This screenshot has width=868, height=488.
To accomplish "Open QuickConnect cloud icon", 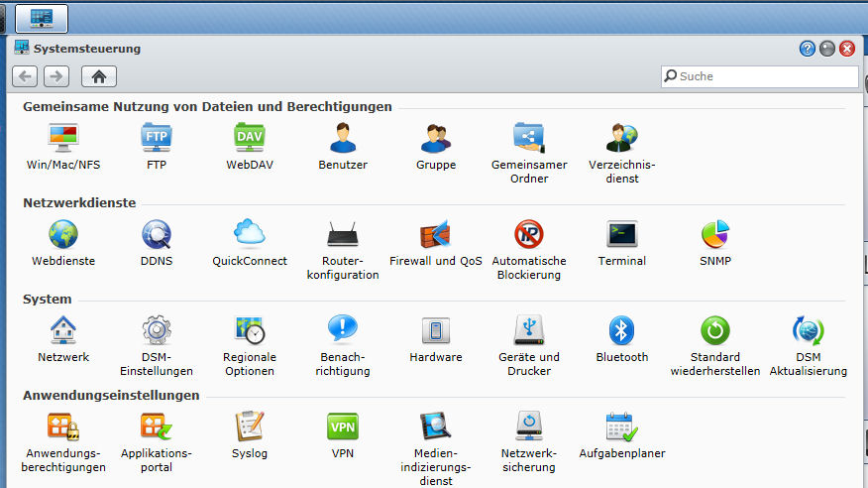I will tap(250, 234).
